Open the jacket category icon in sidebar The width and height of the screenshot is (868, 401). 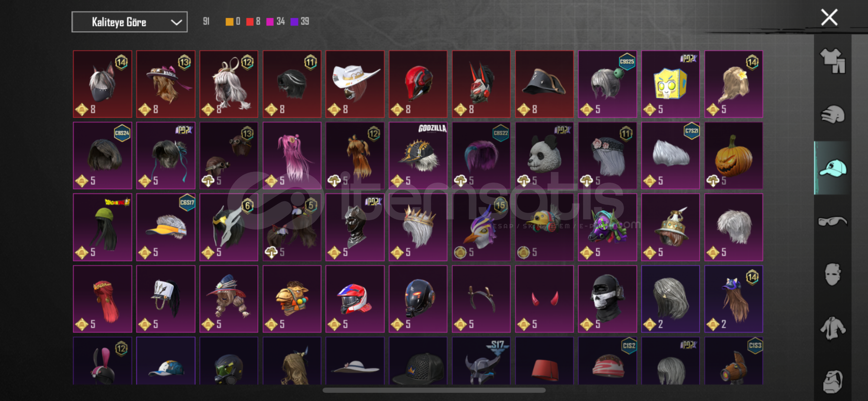832,328
